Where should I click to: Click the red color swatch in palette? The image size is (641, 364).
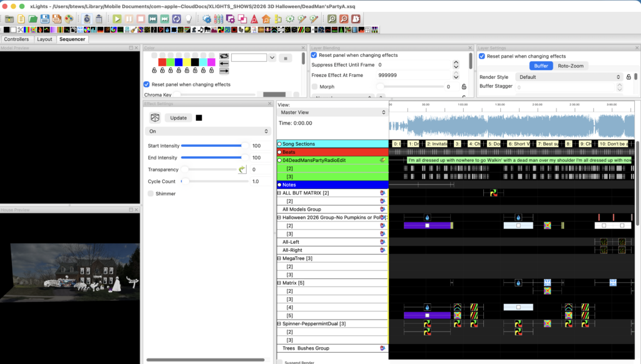162,62
